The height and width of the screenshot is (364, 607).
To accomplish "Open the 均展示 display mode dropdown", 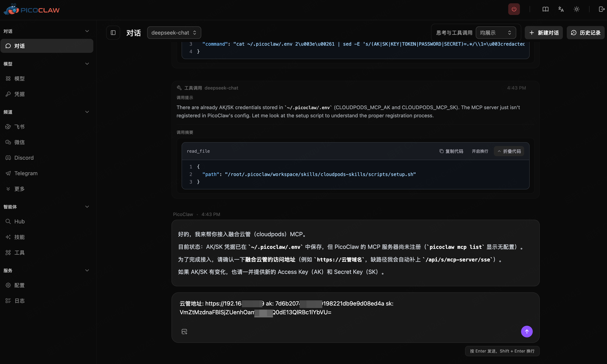I will 496,33.
